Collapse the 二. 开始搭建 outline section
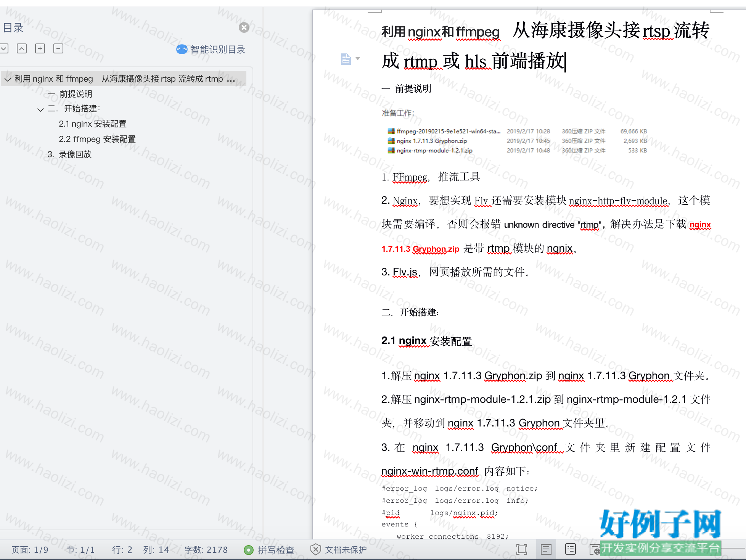Screen dimensions: 746x560 [x=40, y=109]
